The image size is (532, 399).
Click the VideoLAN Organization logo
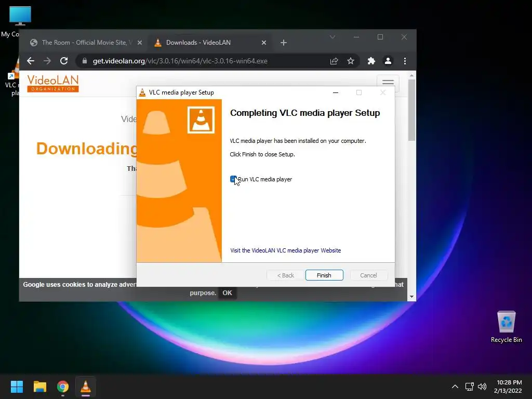tap(53, 83)
